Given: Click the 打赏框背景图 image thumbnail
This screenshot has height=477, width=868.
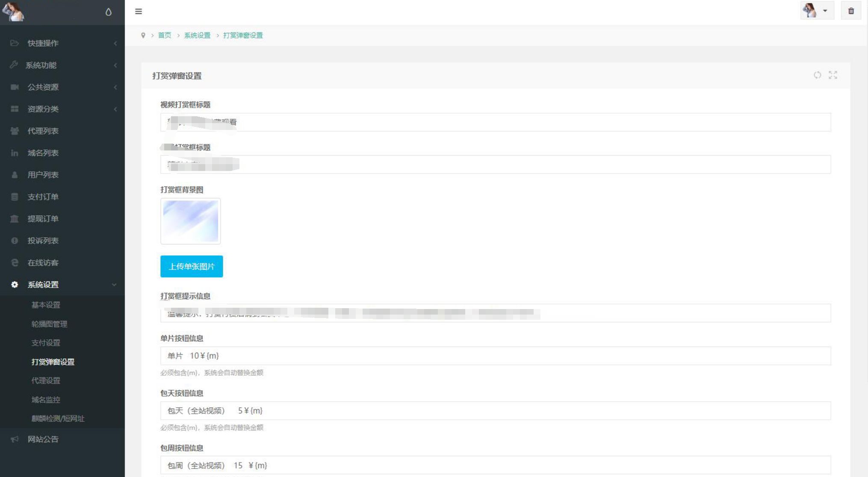Looking at the screenshot, I should [190, 221].
